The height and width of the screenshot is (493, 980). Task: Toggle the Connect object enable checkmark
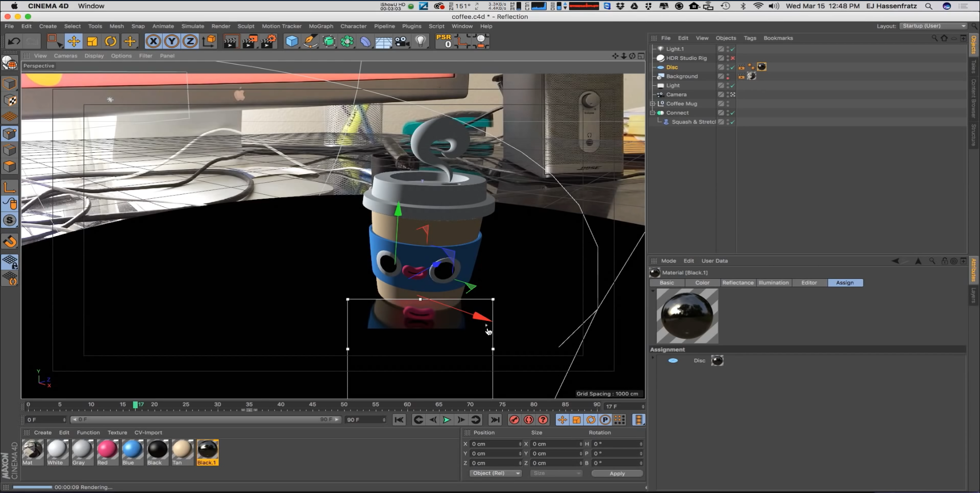tap(732, 113)
